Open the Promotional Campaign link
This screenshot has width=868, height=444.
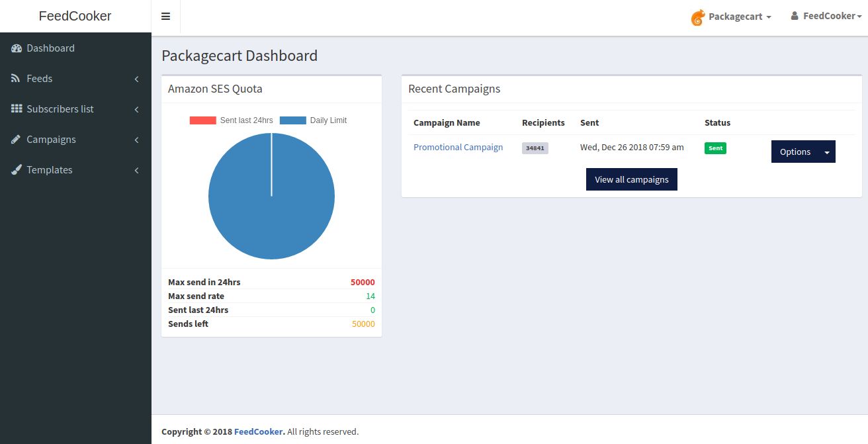point(458,147)
